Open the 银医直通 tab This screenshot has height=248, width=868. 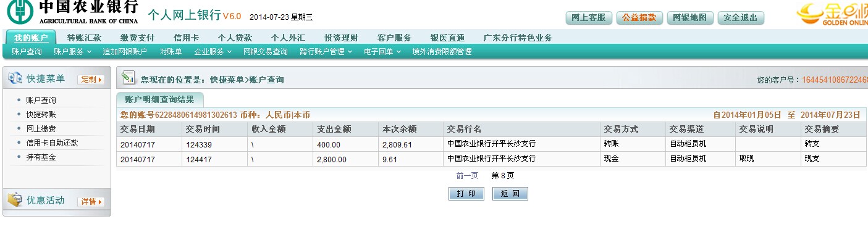click(448, 38)
